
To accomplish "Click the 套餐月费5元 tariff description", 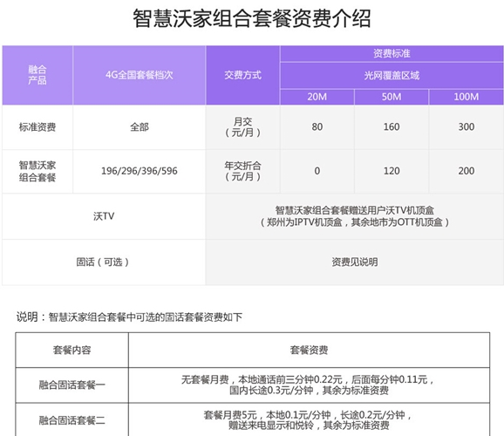I will (x=309, y=420).
